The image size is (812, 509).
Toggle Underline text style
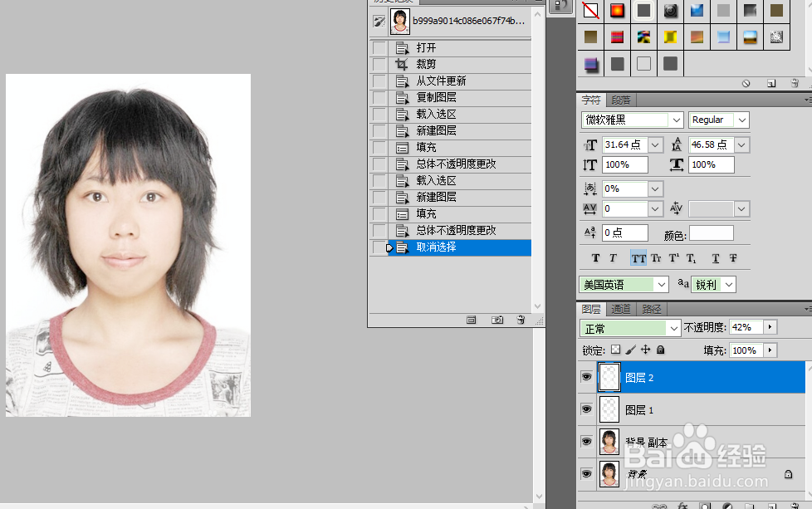(x=715, y=258)
